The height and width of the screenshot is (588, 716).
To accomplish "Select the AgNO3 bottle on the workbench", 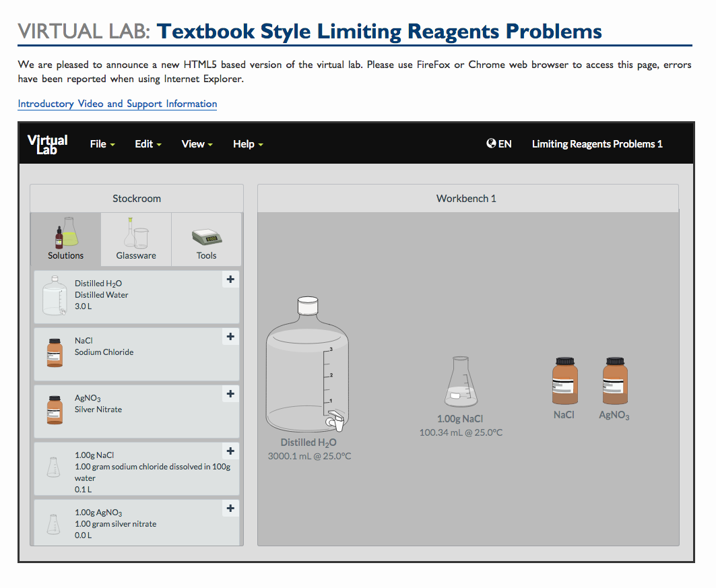I will 614,381.
